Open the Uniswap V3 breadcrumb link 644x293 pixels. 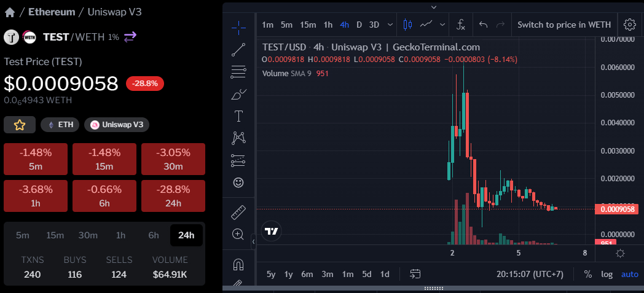(114, 12)
